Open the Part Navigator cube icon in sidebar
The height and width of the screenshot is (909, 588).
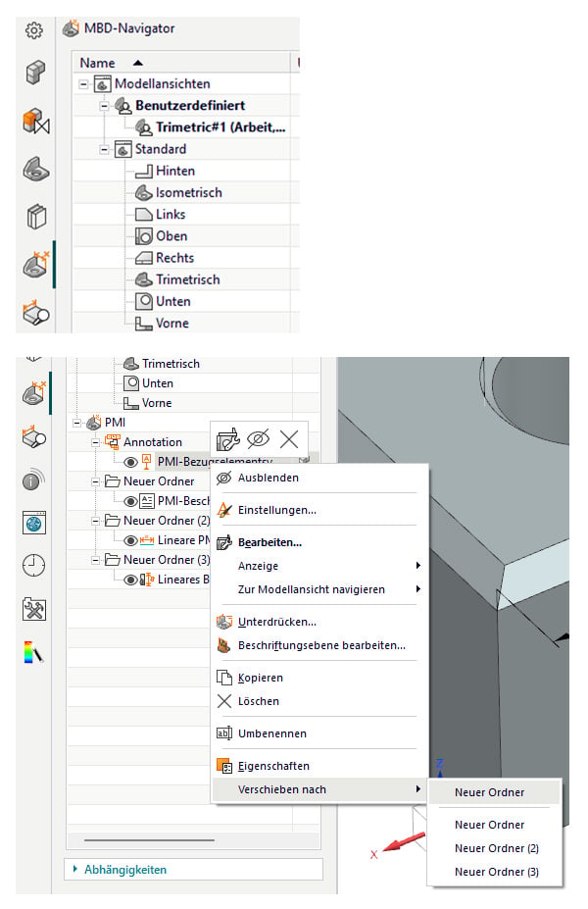pos(35,72)
